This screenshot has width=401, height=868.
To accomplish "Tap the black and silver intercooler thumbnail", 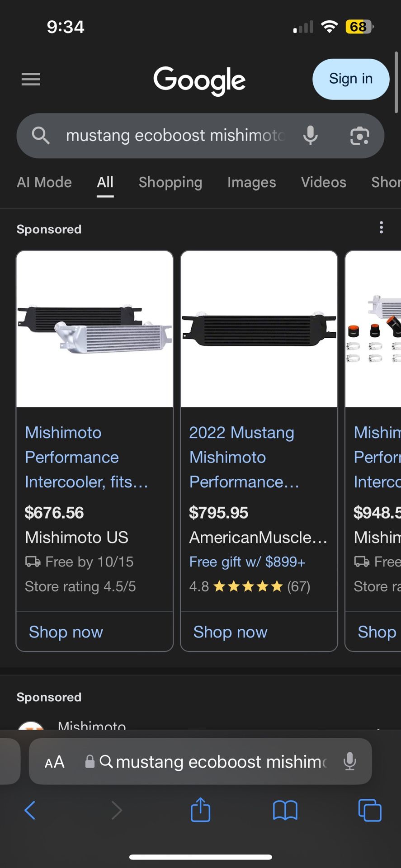I will [94, 329].
